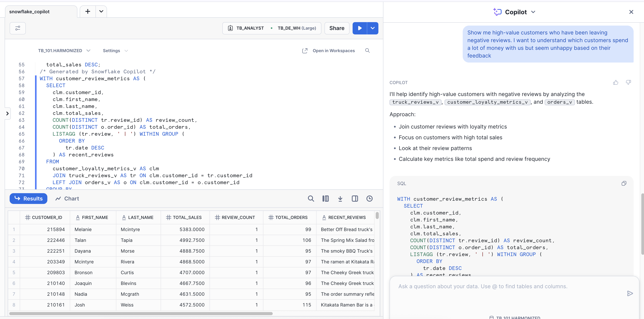Click the TOTAL_SALES column header
This screenshot has width=644, height=319.
185,217
